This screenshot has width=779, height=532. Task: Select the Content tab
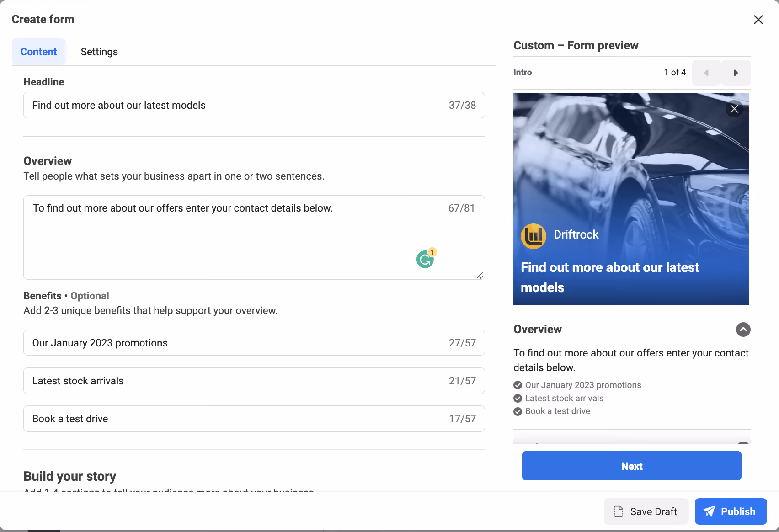39,52
